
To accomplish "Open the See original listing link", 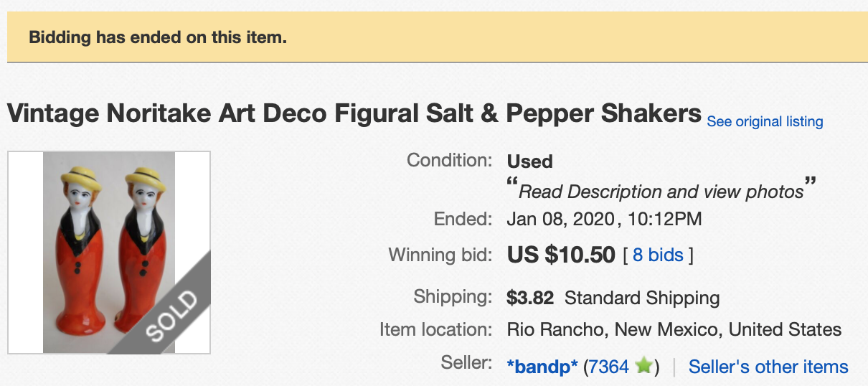I will (x=765, y=121).
